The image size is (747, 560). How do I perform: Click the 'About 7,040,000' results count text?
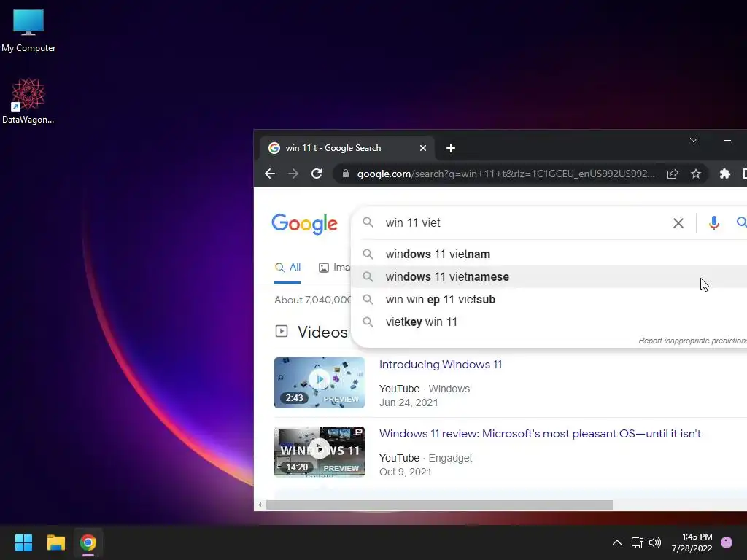click(x=312, y=300)
